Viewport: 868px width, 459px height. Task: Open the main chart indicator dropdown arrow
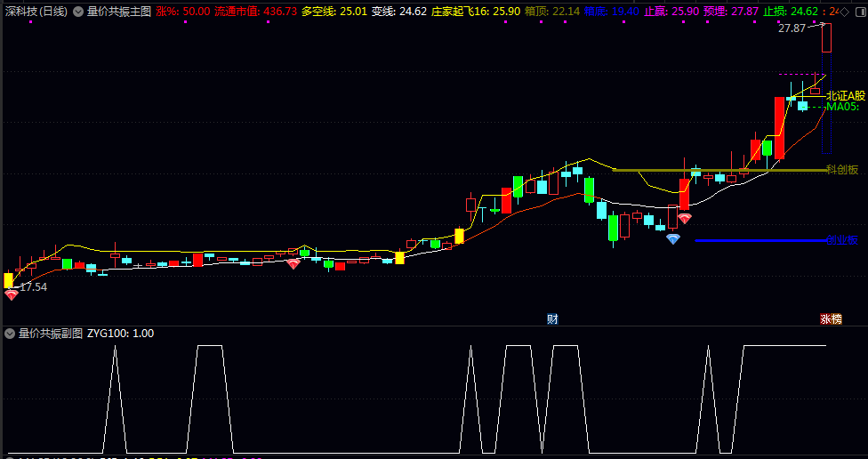click(78, 12)
